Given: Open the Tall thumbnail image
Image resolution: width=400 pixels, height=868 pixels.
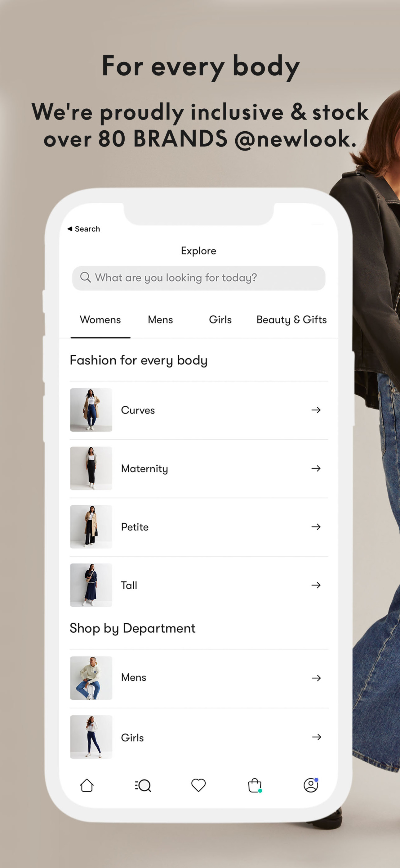Looking at the screenshot, I should pyautogui.click(x=91, y=585).
